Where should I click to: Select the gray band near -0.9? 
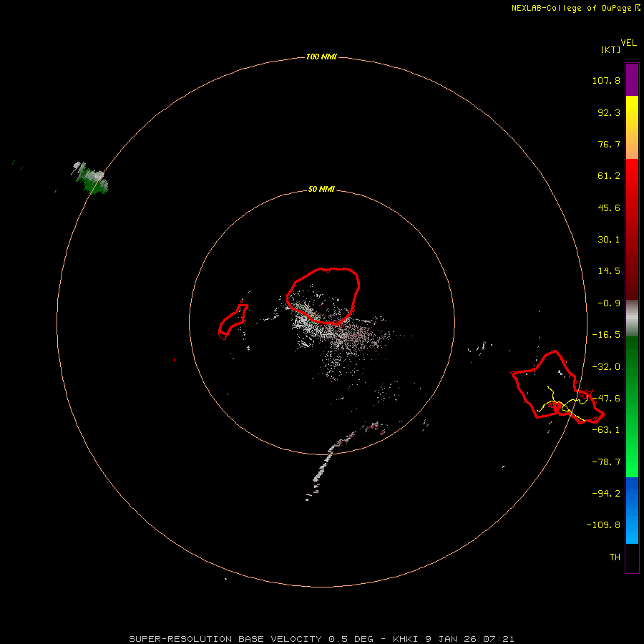[632, 316]
